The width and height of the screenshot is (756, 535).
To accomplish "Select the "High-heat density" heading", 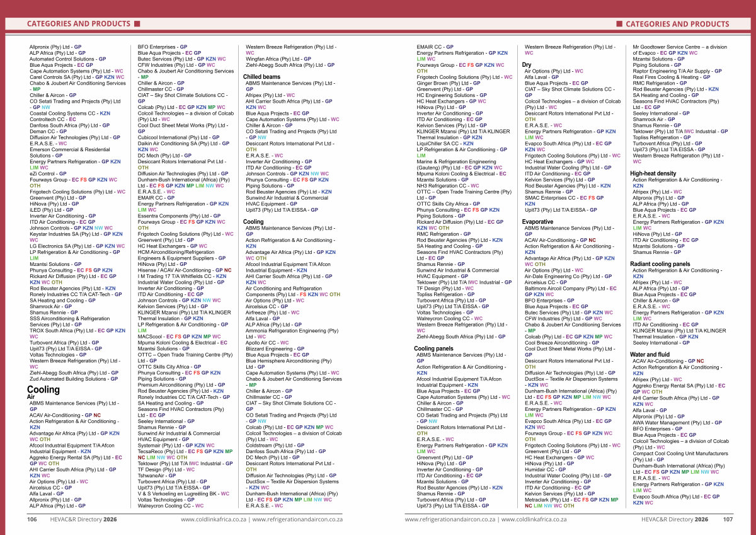I will point(653,173).
